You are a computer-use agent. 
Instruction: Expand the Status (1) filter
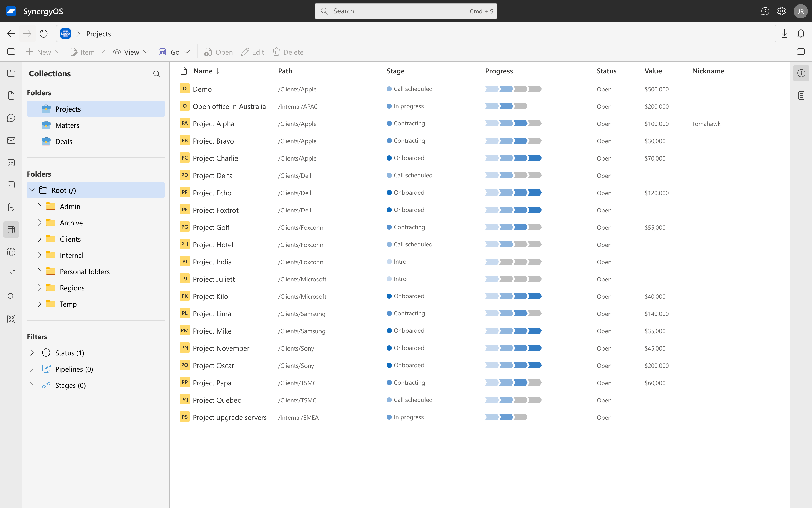click(32, 353)
